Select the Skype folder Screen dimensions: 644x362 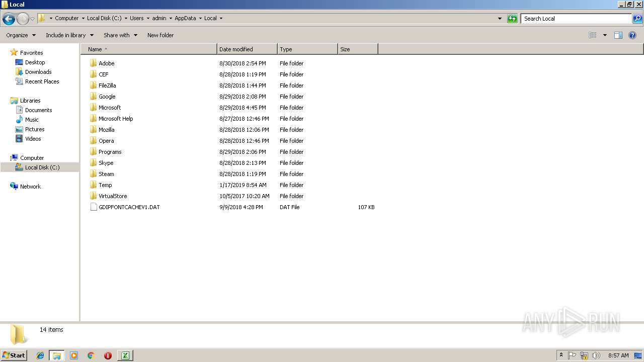pyautogui.click(x=106, y=163)
